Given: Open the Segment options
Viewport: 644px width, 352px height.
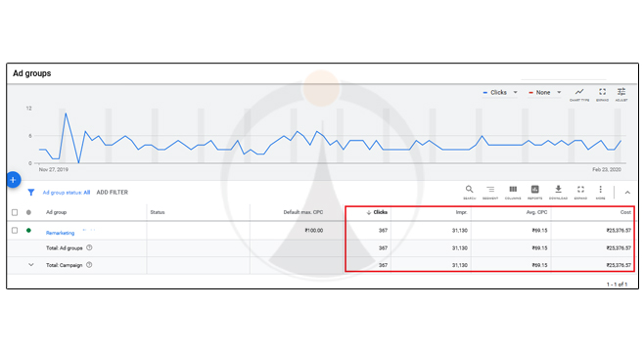Looking at the screenshot, I should tap(490, 192).
